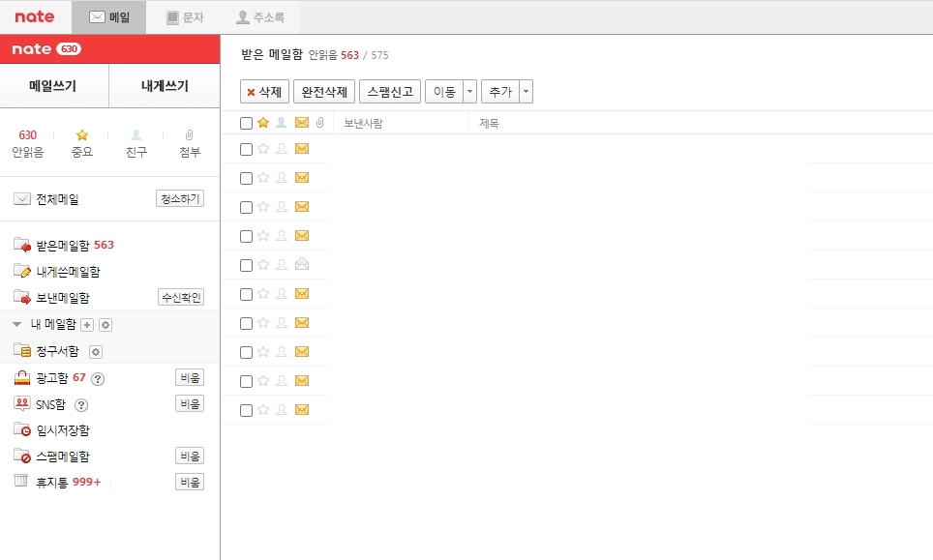
Task: Open settings gear next to 청구서함
Action: click(x=94, y=352)
